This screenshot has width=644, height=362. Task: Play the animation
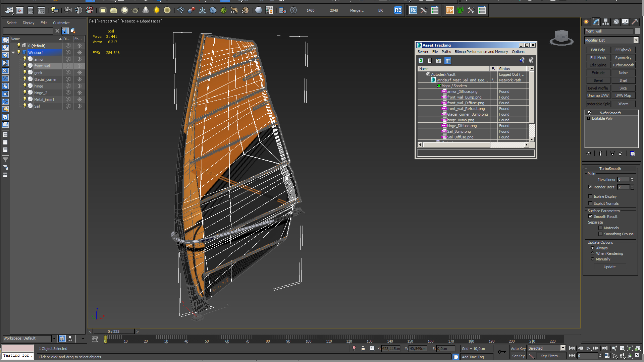tap(588, 349)
